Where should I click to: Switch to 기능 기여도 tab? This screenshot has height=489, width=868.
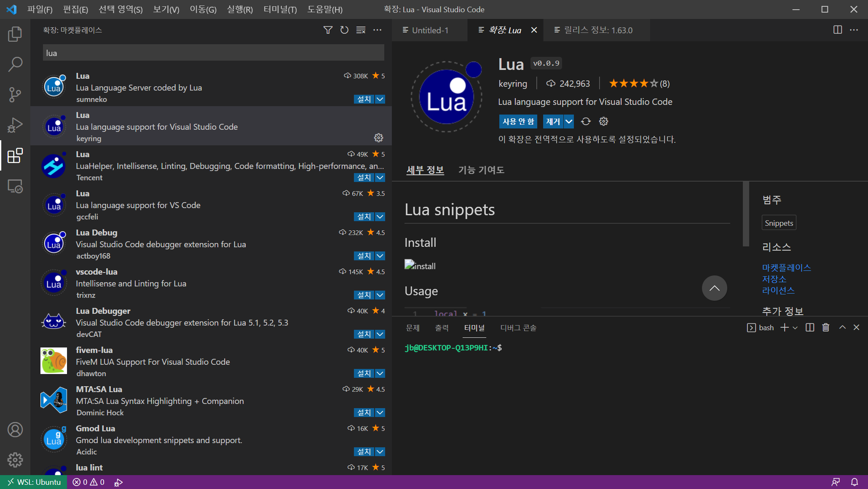point(481,170)
